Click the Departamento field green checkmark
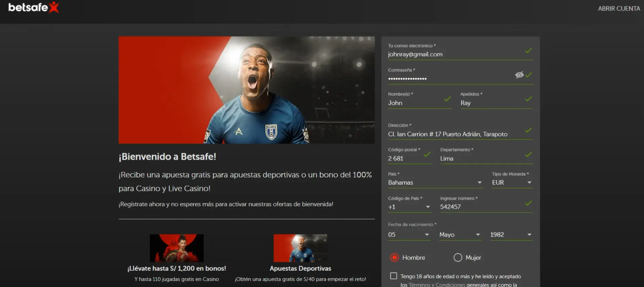Image resolution: width=644 pixels, height=287 pixels. click(528, 155)
